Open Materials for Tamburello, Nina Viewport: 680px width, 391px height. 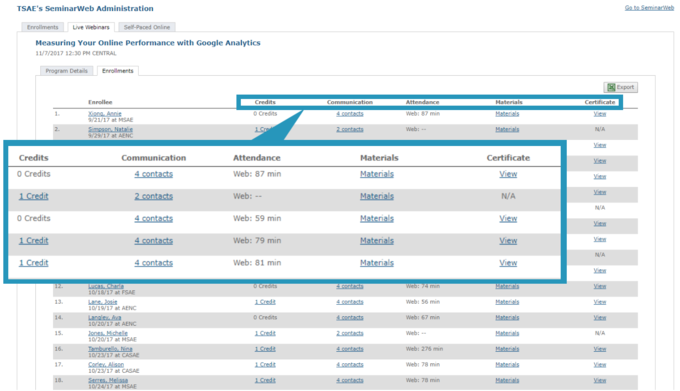coord(507,349)
